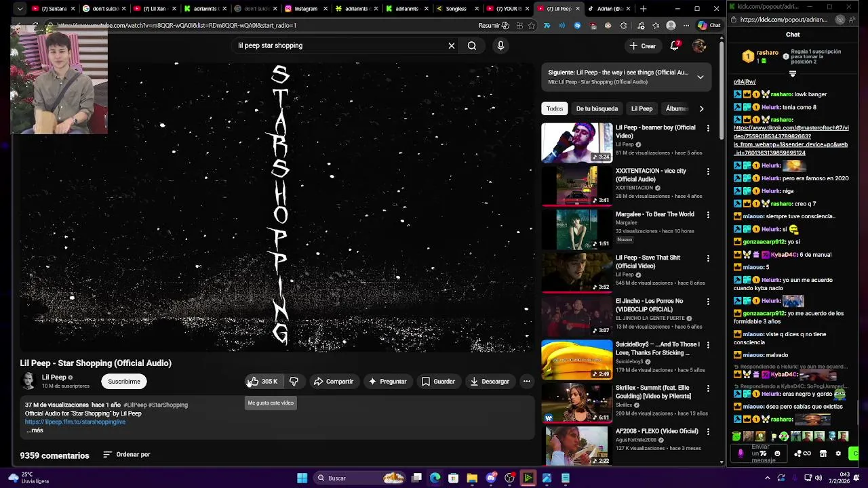Viewport: 868px width, 488px height.
Task: Expand the Siguiente playlist mix panel
Action: [701, 77]
